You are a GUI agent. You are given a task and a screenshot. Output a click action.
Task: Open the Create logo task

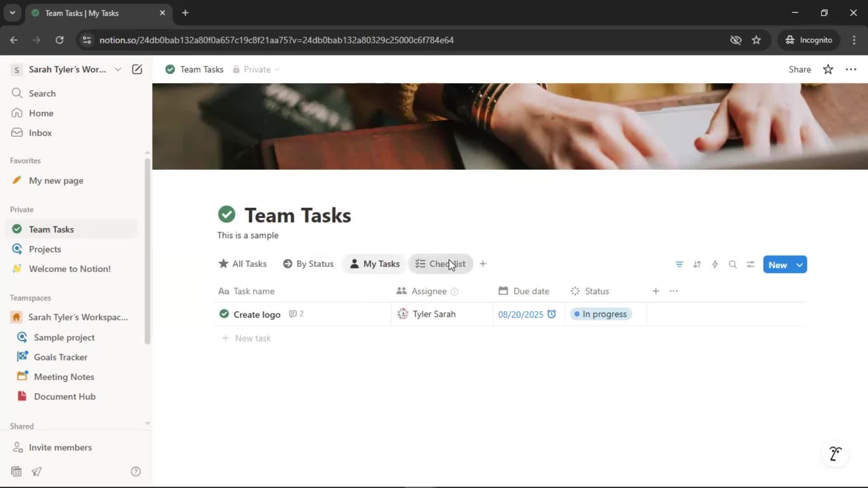coord(257,314)
